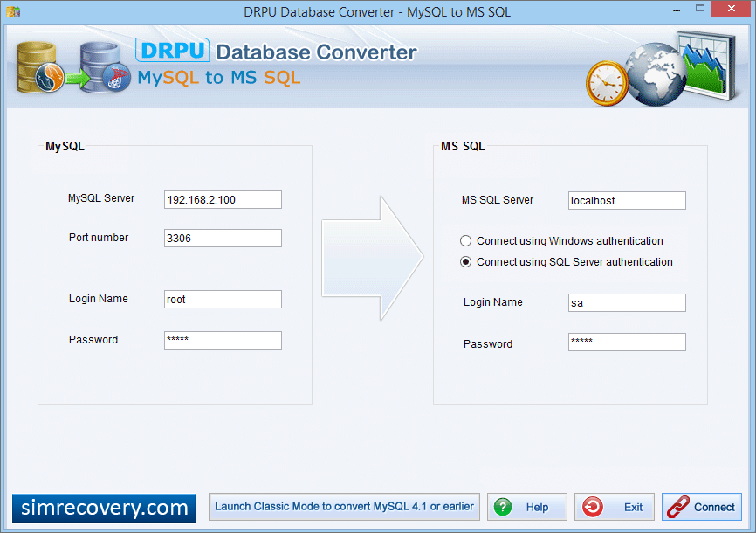
Task: Click the MS SQL Password field
Action: tap(627, 343)
